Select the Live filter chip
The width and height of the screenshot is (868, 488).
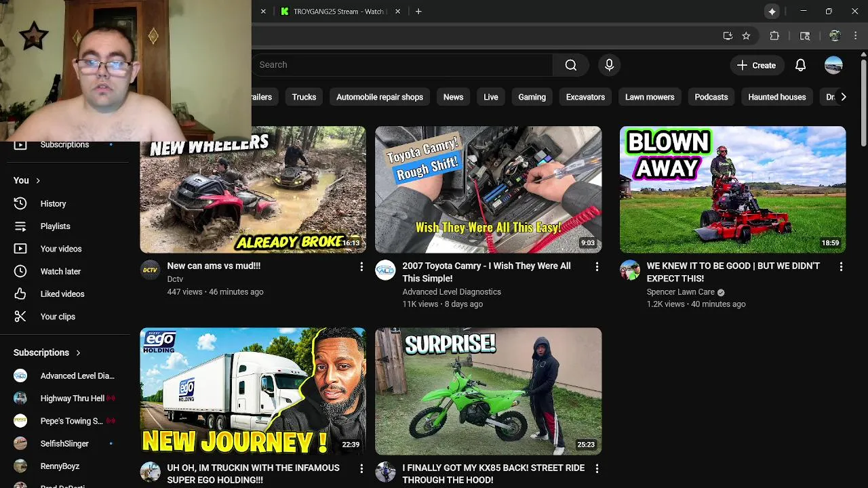[x=491, y=97]
